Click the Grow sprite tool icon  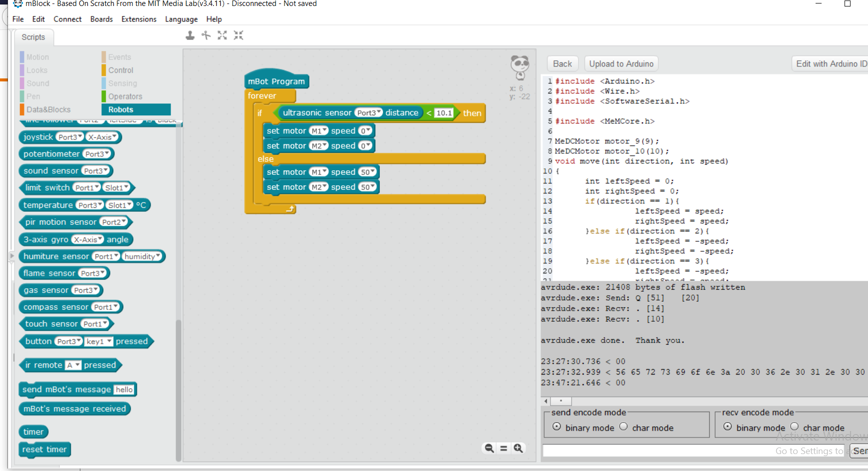(x=222, y=35)
